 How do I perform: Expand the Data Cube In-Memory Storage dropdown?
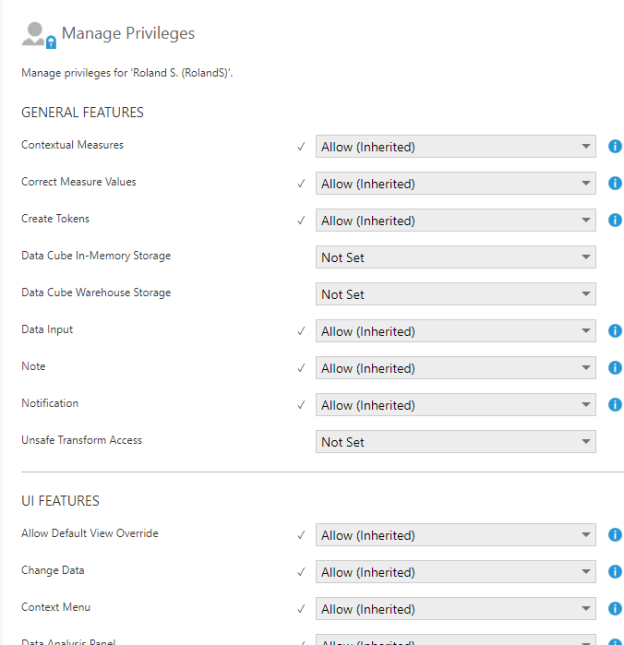pos(455,258)
